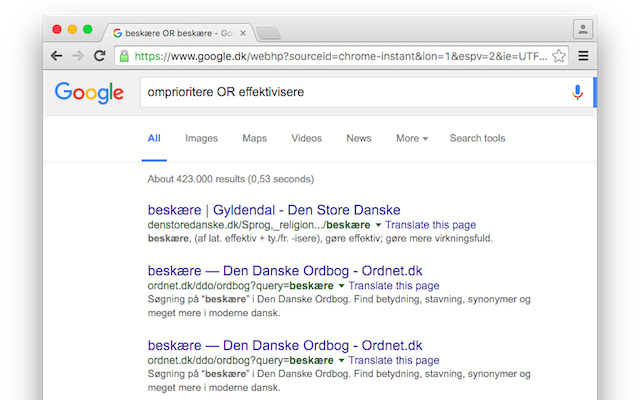Open a new tab with the blank tab button
The width and height of the screenshot is (640, 400).
click(269, 33)
